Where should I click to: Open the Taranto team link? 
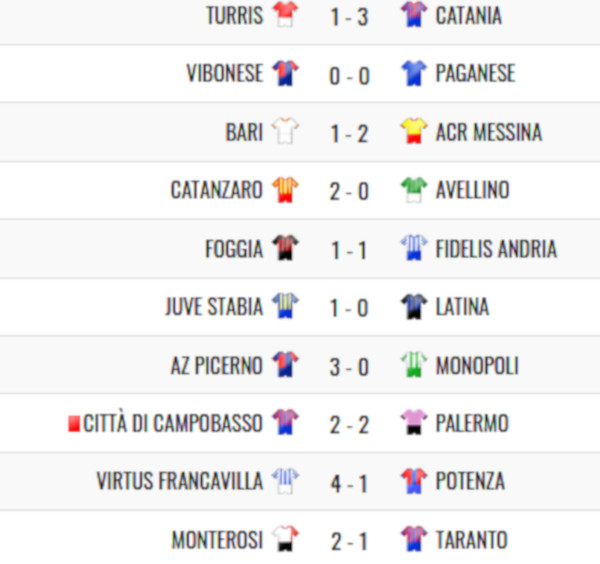pos(471,540)
